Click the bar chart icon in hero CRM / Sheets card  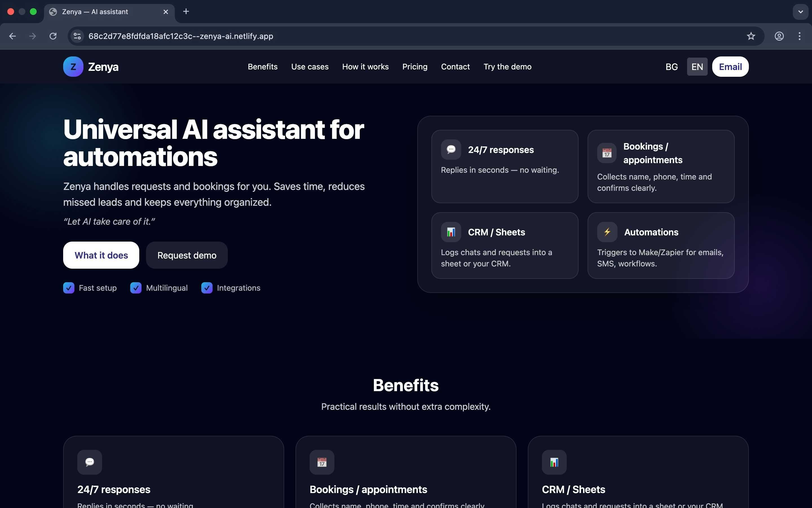coord(451,232)
